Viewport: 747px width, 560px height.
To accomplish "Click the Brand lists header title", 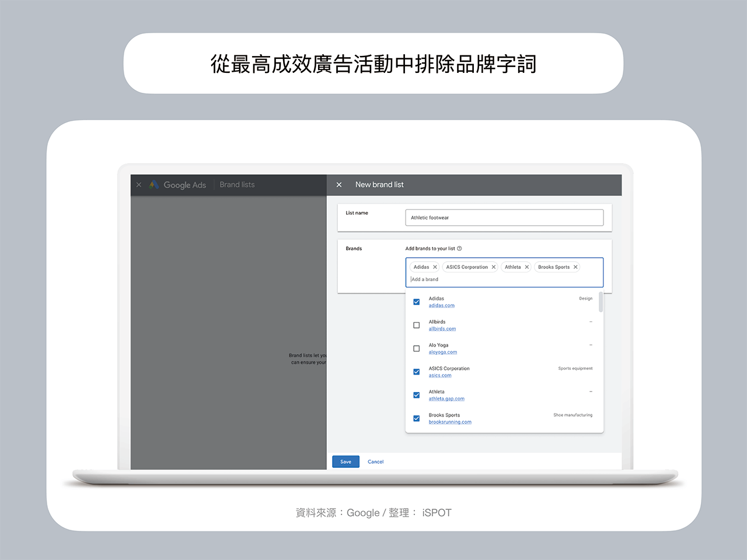I will pos(237,185).
